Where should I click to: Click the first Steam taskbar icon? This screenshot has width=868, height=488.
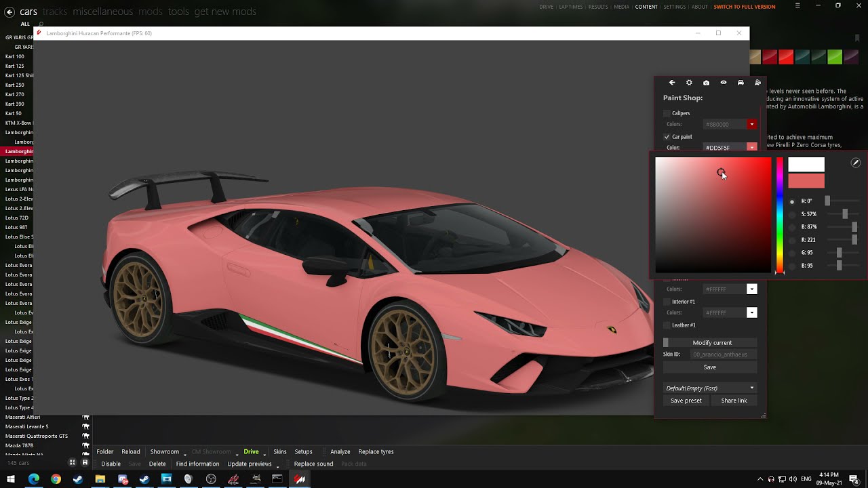(78, 479)
